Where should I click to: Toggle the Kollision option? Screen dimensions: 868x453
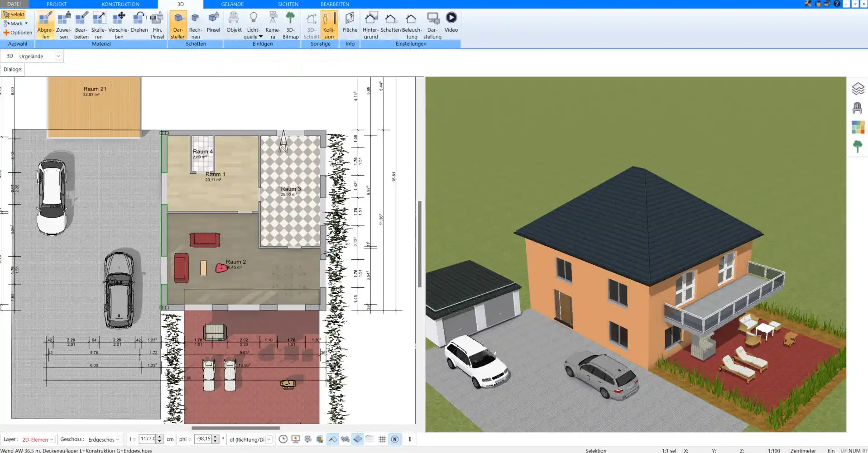click(329, 25)
